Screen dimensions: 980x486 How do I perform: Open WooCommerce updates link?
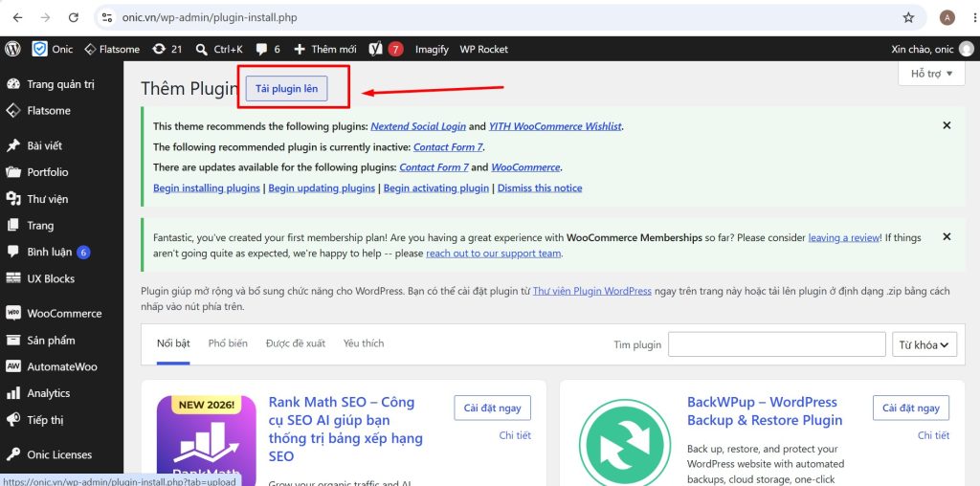click(525, 167)
